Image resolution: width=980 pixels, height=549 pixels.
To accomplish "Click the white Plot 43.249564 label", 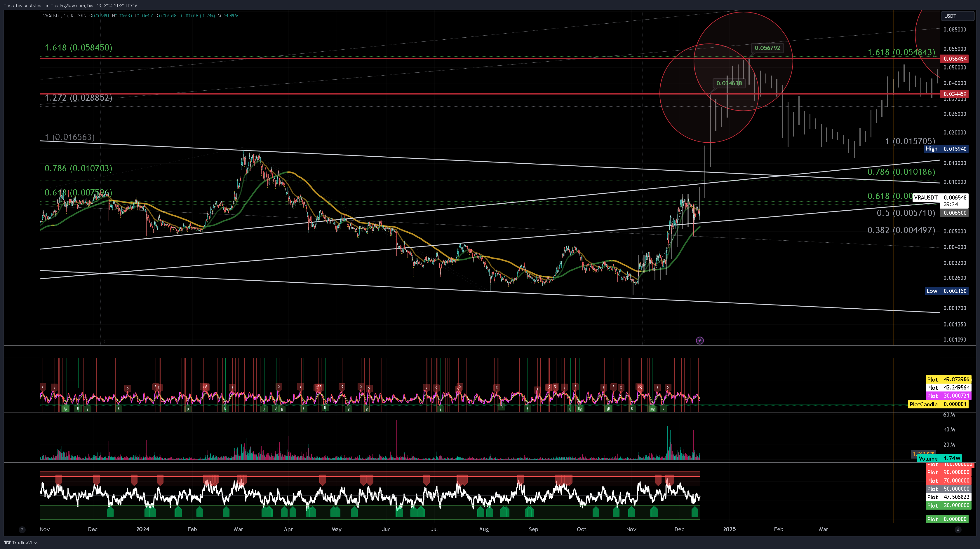I will (948, 388).
